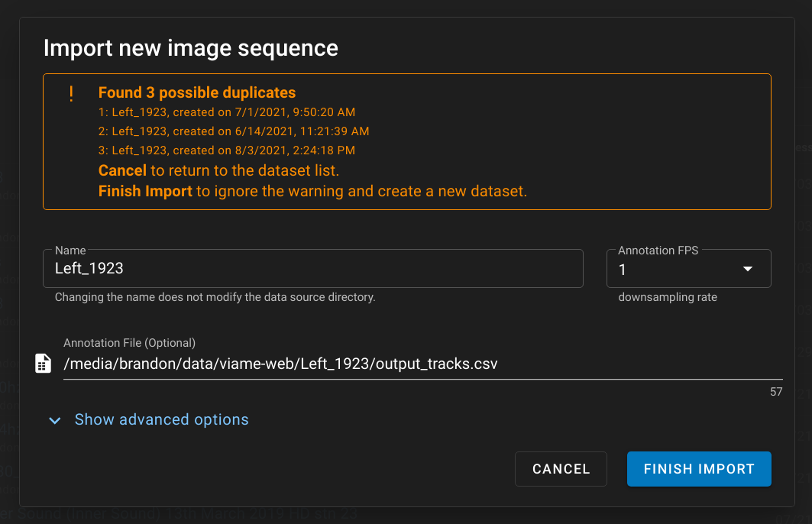Click the bold Finish Import warning text
Image resolution: width=812 pixels, height=524 pixels.
(x=145, y=191)
